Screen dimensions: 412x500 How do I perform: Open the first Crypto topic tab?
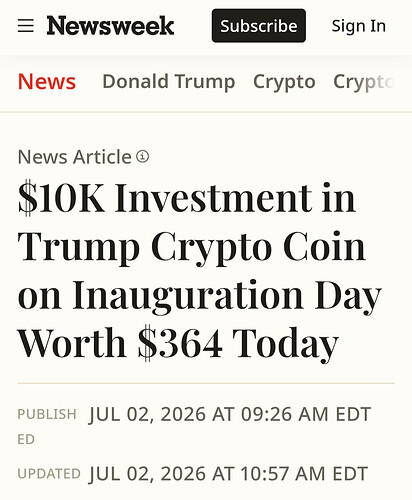click(284, 82)
